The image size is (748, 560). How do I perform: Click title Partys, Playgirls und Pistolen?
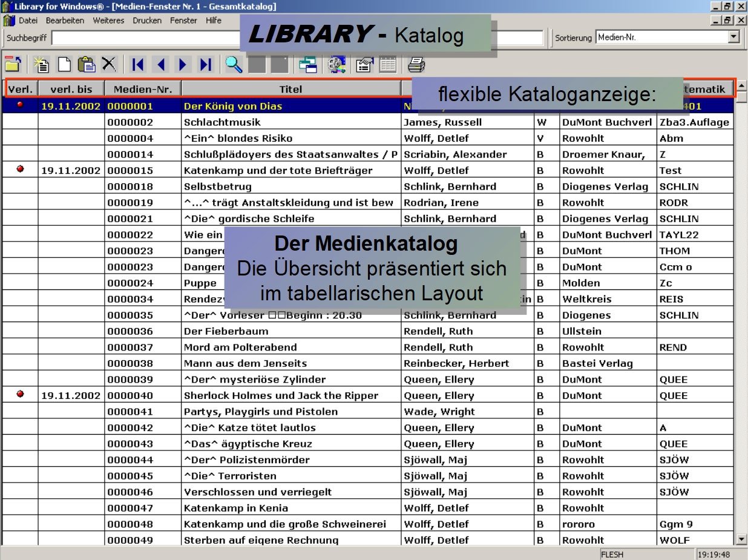(x=261, y=412)
